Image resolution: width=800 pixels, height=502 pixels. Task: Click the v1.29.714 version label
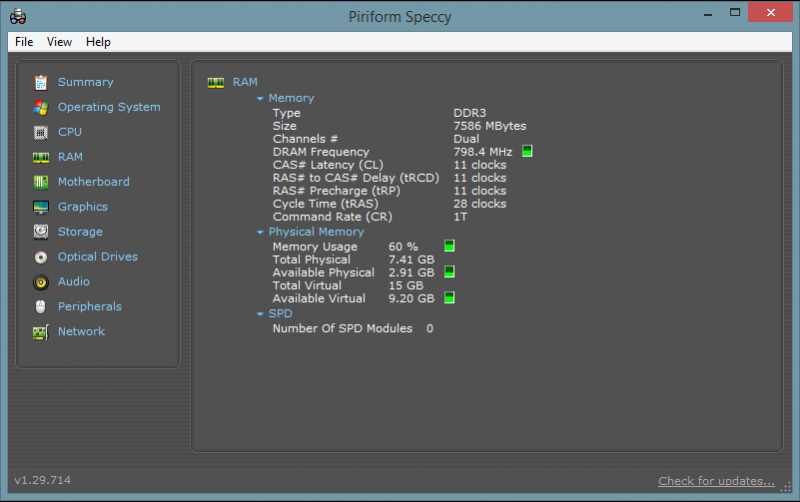[42, 480]
